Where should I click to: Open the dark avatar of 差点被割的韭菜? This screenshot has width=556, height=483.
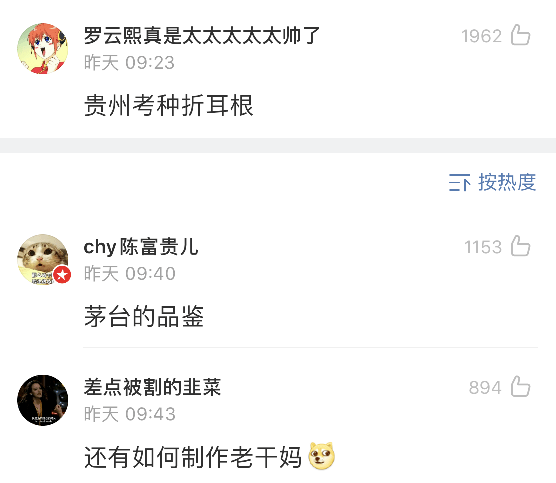pyautogui.click(x=43, y=400)
